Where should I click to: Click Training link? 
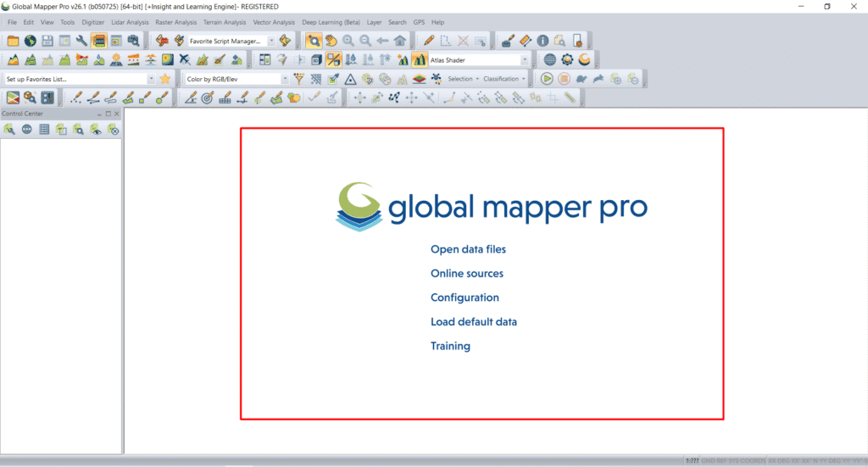tap(451, 347)
